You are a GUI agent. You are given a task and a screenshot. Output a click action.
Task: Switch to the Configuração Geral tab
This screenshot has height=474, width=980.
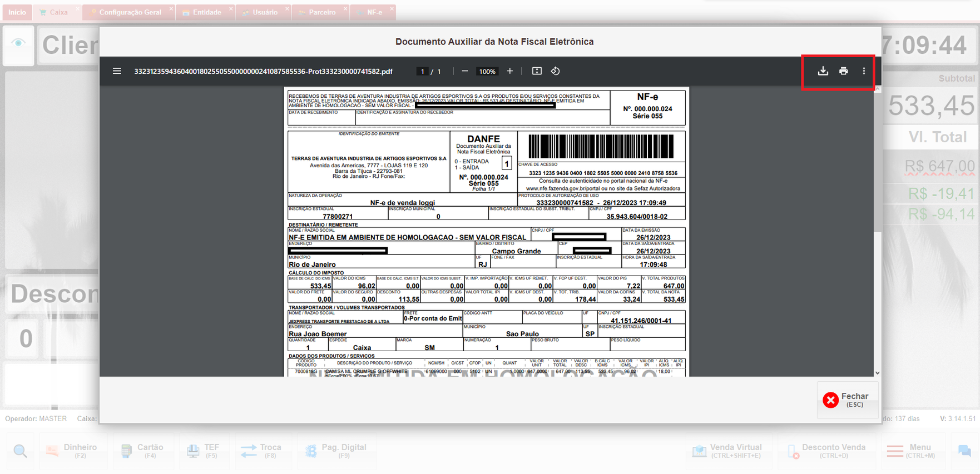[x=129, y=12]
